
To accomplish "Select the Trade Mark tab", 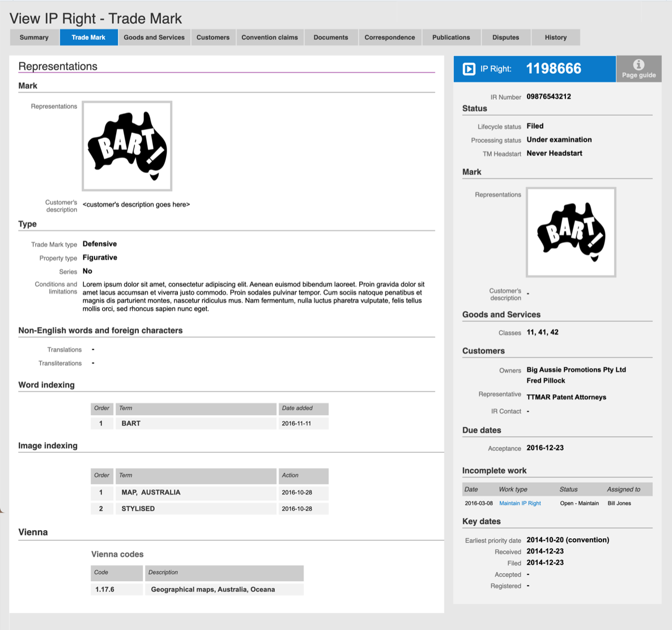I will [x=89, y=37].
